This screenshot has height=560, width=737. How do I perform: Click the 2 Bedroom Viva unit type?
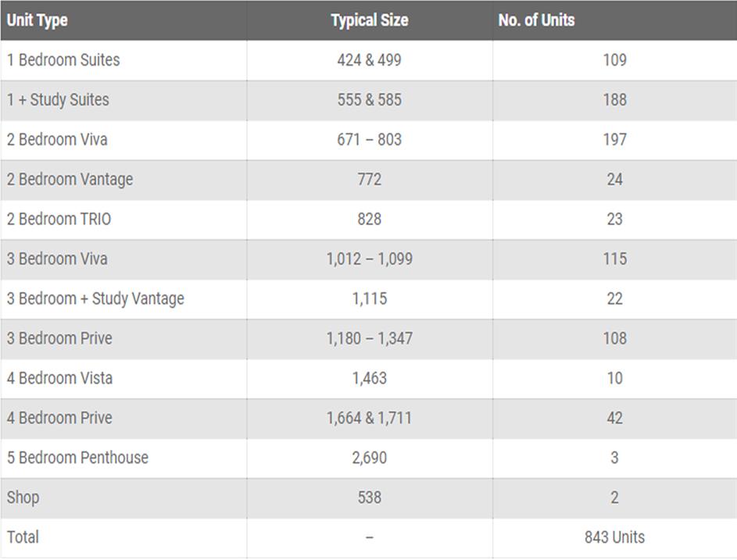pyautogui.click(x=57, y=140)
